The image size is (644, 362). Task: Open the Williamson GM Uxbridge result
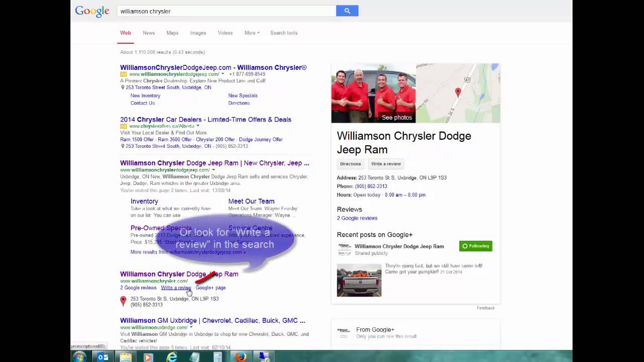[212, 320]
